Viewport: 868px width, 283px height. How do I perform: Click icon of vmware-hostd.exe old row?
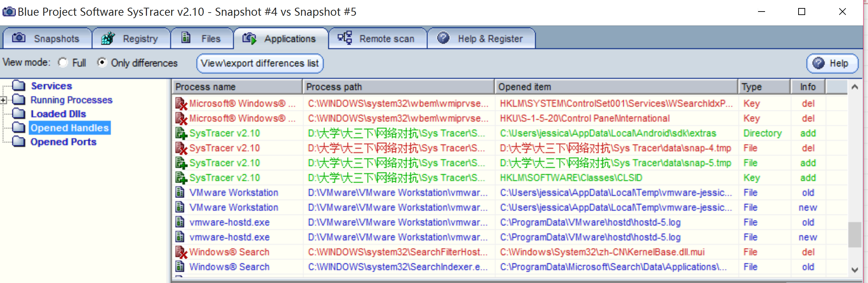point(180,222)
